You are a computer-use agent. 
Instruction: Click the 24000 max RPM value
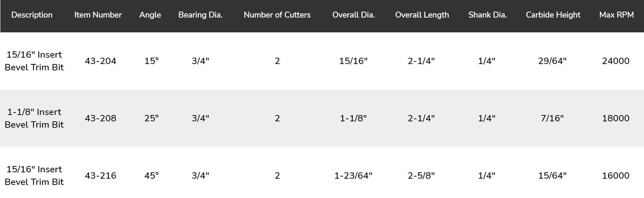click(616, 61)
